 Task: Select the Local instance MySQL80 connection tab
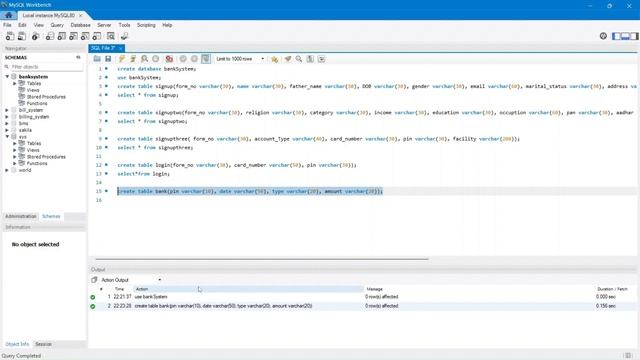click(x=49, y=15)
